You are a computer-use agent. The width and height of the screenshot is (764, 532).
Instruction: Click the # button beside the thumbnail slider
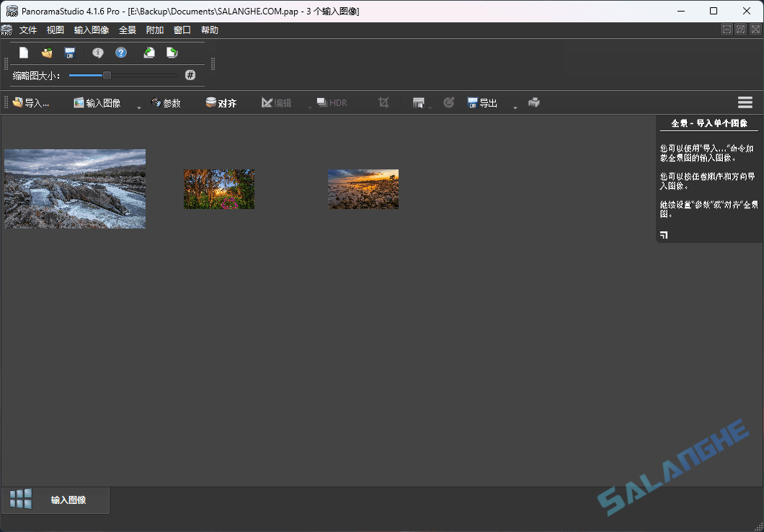[x=190, y=74]
